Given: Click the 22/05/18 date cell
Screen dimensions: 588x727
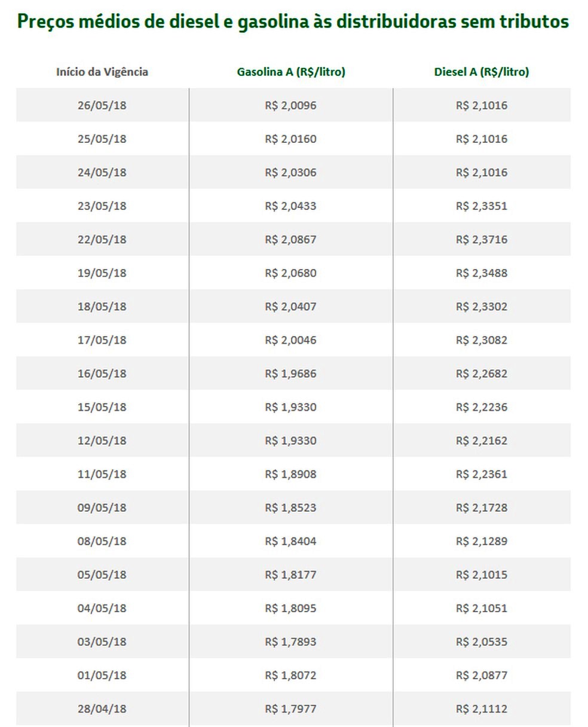Looking at the screenshot, I should tap(102, 239).
